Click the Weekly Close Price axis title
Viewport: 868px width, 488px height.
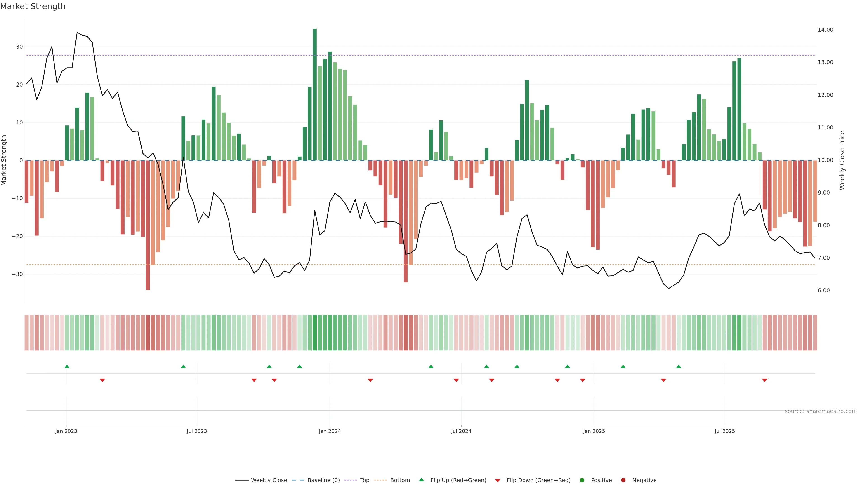(x=842, y=160)
